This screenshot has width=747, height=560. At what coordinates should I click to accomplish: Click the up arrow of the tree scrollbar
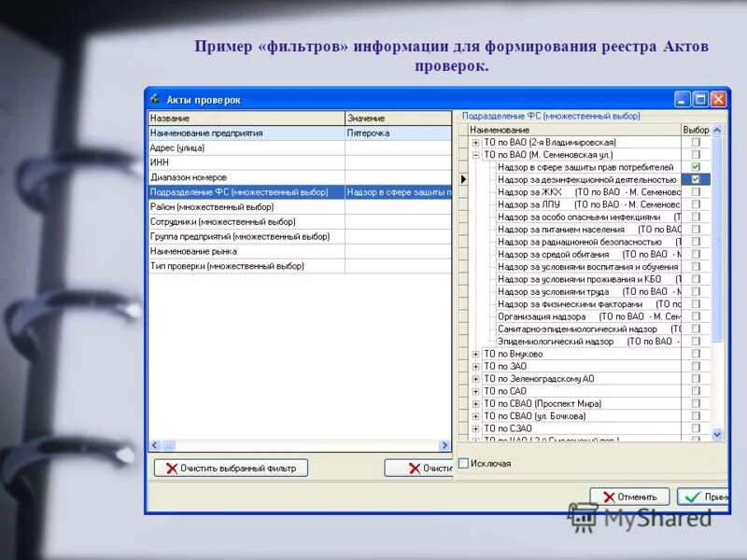tap(715, 130)
